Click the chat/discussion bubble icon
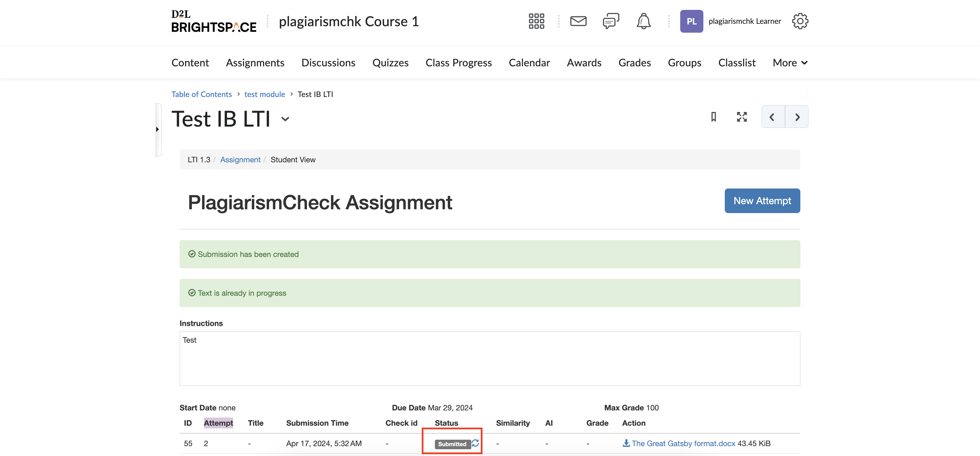Screen dimensions: 980x456 coord(610,21)
